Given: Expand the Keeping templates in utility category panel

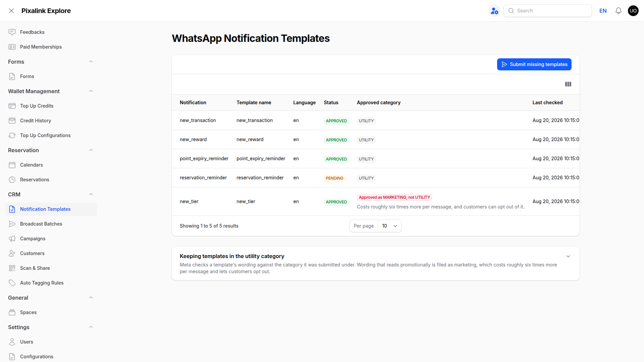Looking at the screenshot, I should 568,256.
